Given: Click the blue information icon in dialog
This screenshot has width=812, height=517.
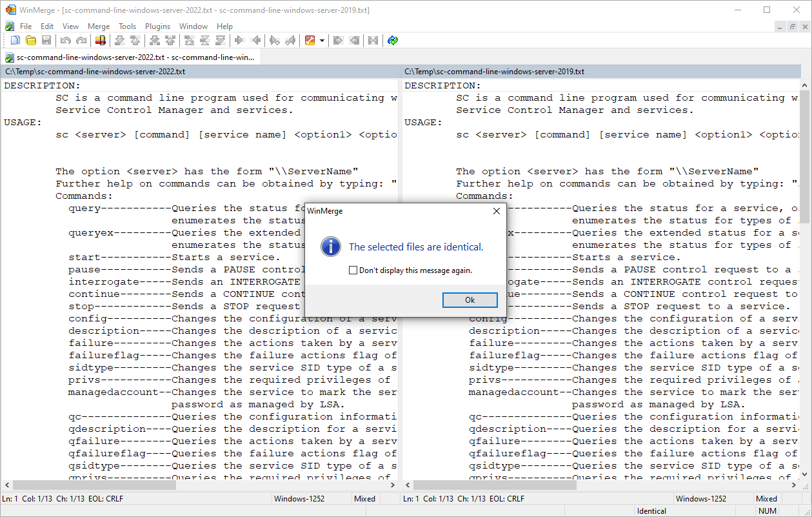Looking at the screenshot, I should click(x=331, y=247).
